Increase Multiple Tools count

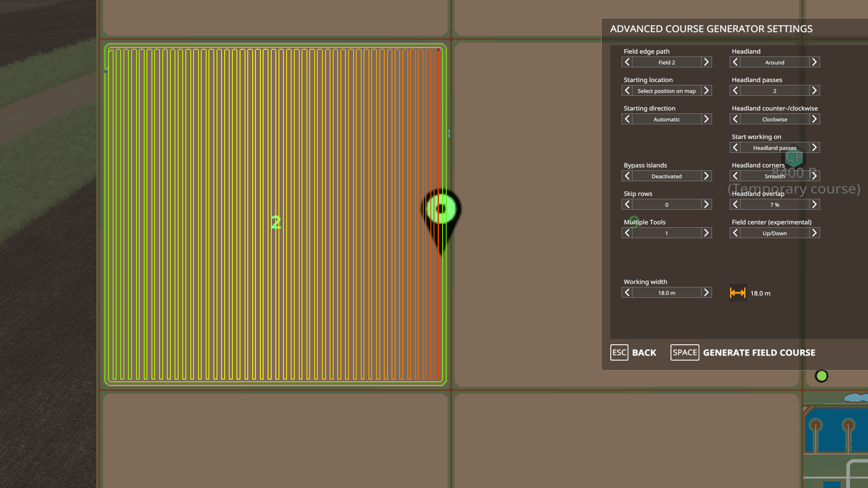pyautogui.click(x=707, y=233)
